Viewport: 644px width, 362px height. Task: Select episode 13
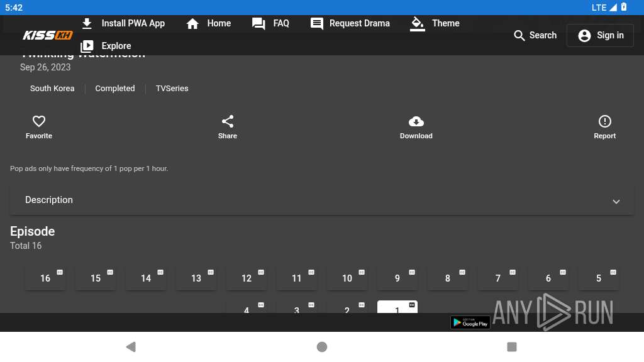[x=196, y=278]
